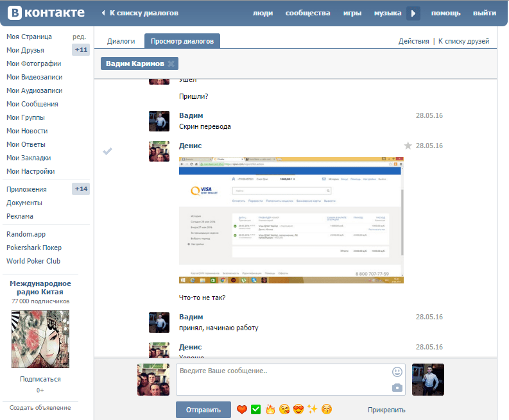Click the VKontakte logo
509x420 pixels.
[45, 13]
